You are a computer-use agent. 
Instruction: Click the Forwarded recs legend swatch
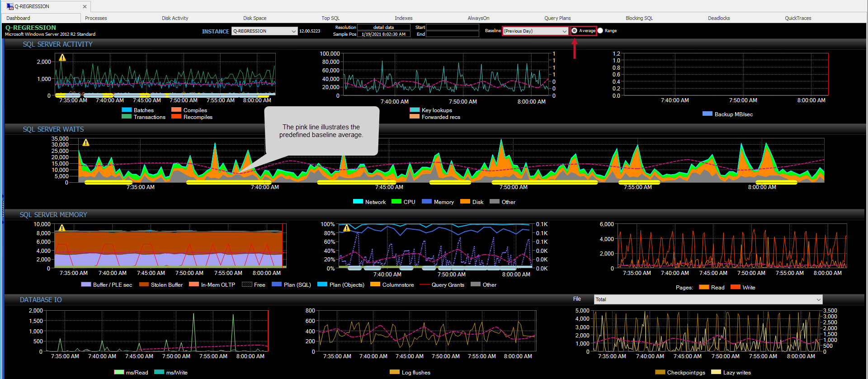click(415, 117)
